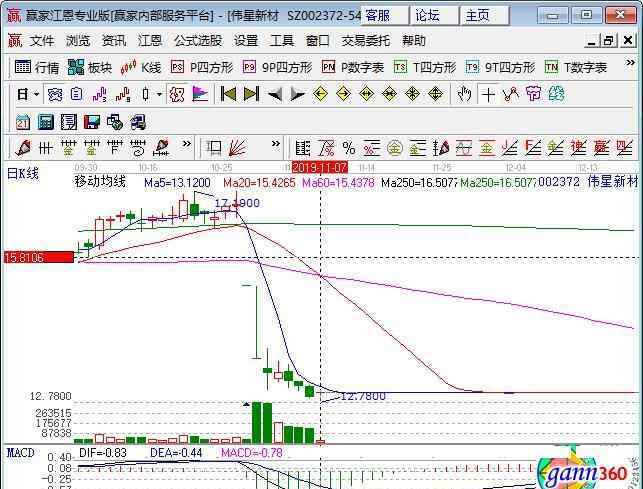Click the DIF=-0.83 value
Image resolution: width=643 pixels, height=489 pixels.
coord(103,453)
